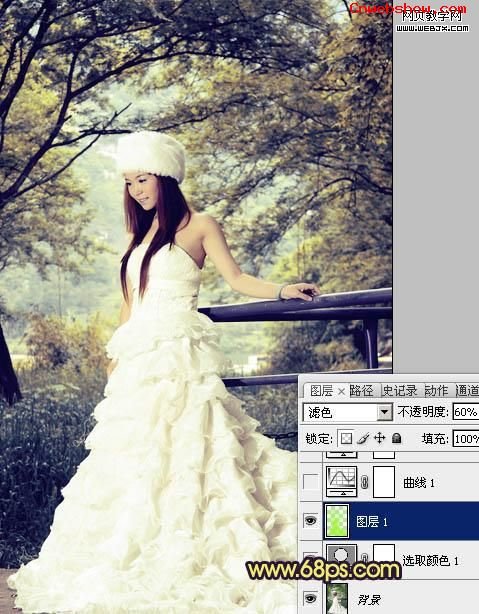Select the 选取颜色 1 layer name
Viewport: 479px width, 614px height.
tap(430, 561)
